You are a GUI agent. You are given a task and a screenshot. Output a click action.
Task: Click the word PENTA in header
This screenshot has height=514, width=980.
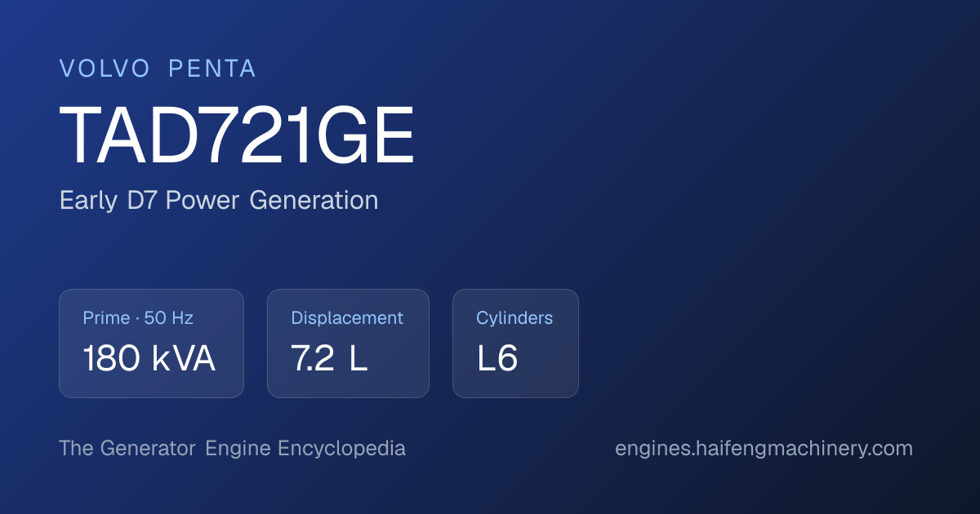click(x=212, y=69)
